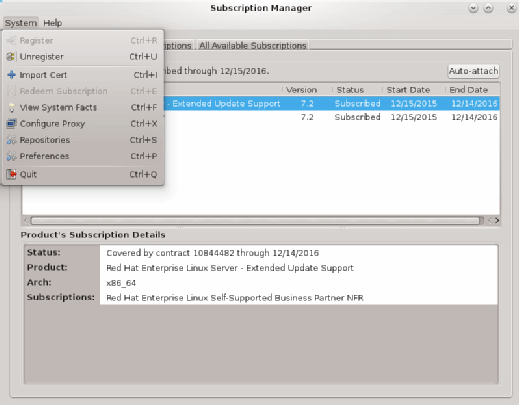Open Preferences from the System menu
The image size is (519, 405).
tap(83, 156)
